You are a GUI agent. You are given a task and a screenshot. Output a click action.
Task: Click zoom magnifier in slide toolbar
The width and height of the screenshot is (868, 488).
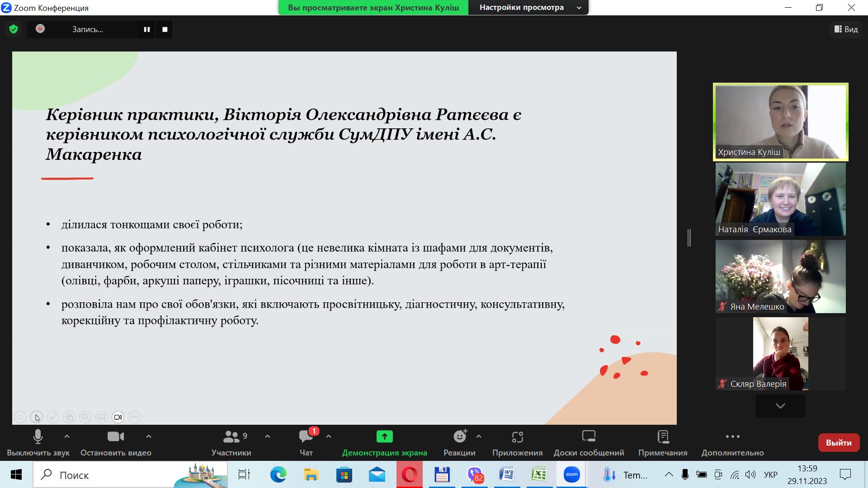pyautogui.click(x=85, y=417)
